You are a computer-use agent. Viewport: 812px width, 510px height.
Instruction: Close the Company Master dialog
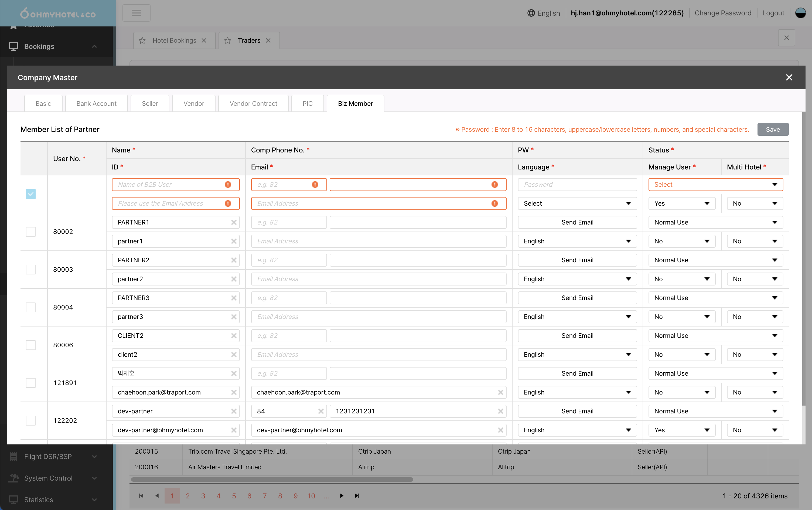pyautogui.click(x=789, y=78)
